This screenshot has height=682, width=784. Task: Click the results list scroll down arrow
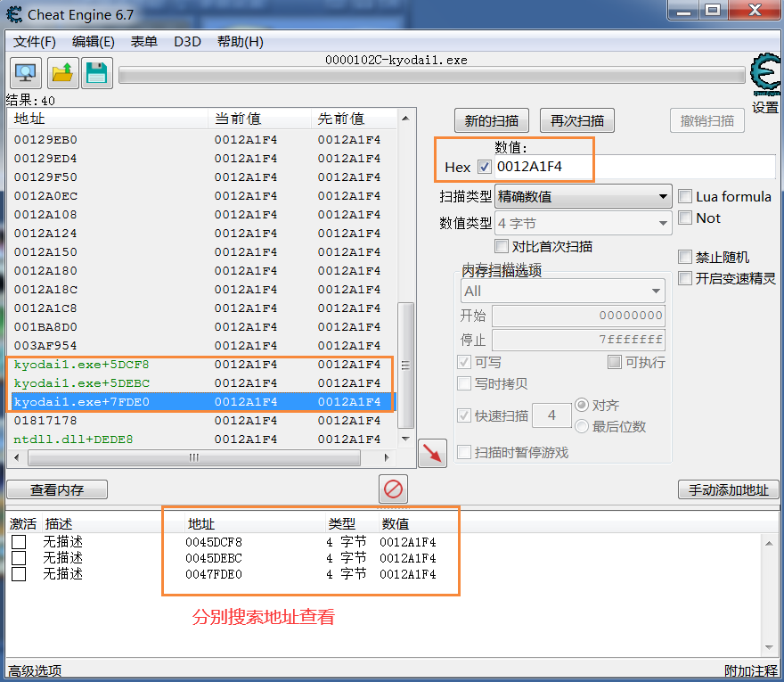[x=405, y=439]
